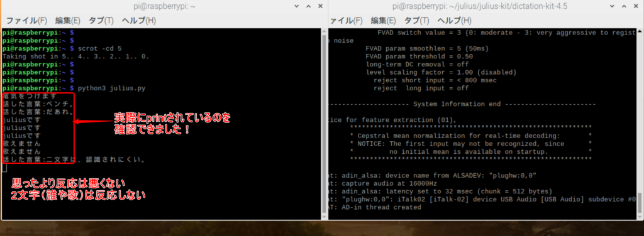Click 'reject short input = < 800 msec'
Screen dimensions: 644x236
pos(435,80)
